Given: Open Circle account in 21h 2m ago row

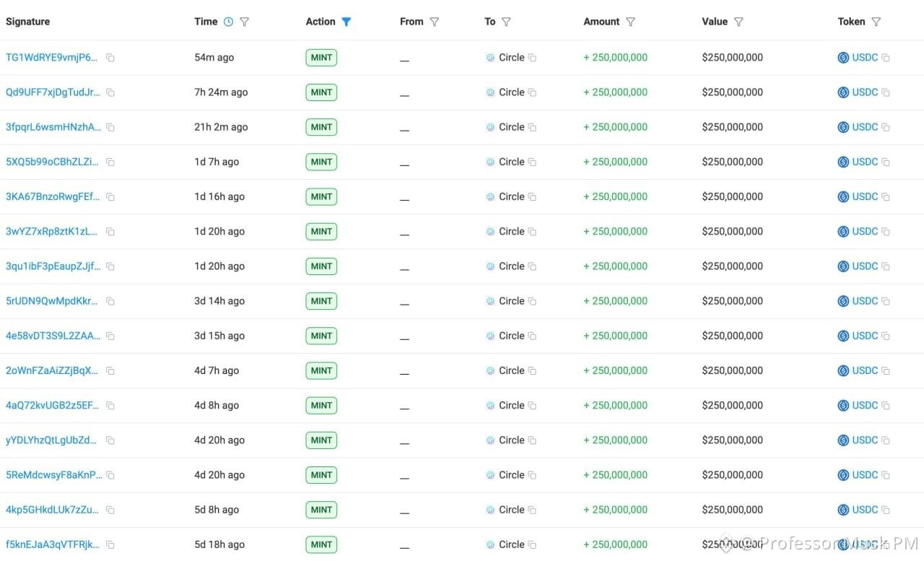Looking at the screenshot, I should (511, 126).
